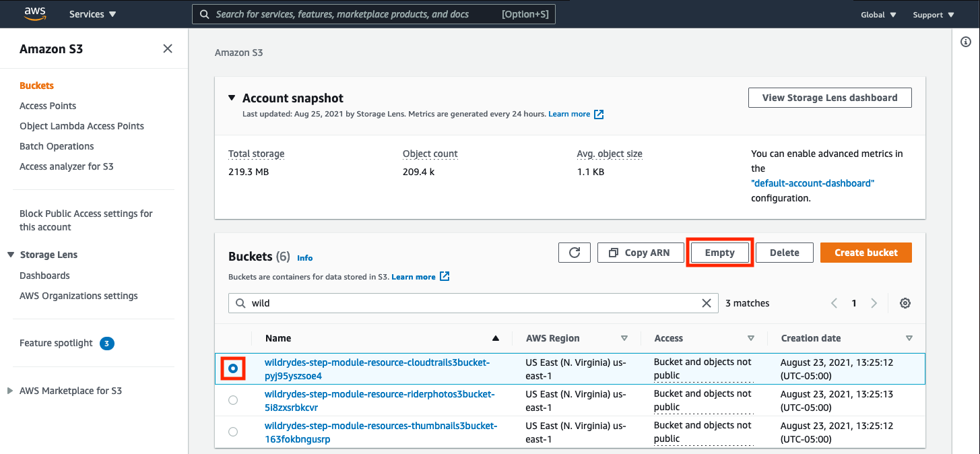Click the AWS logo home icon

click(x=35, y=13)
